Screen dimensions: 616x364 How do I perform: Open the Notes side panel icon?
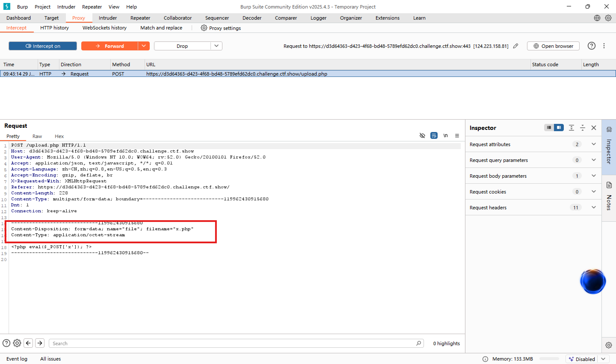(x=609, y=185)
